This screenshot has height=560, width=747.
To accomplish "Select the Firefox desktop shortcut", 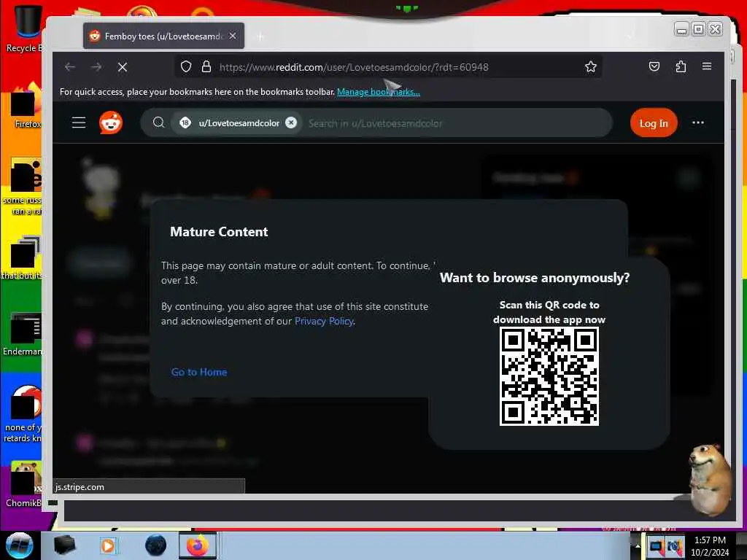I will (26, 107).
